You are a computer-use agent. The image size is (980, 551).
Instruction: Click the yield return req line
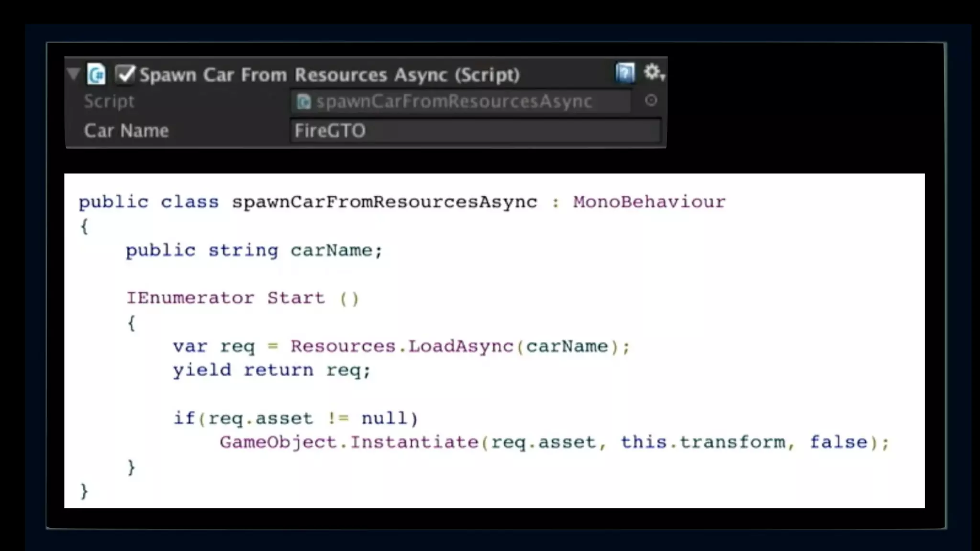tap(271, 370)
